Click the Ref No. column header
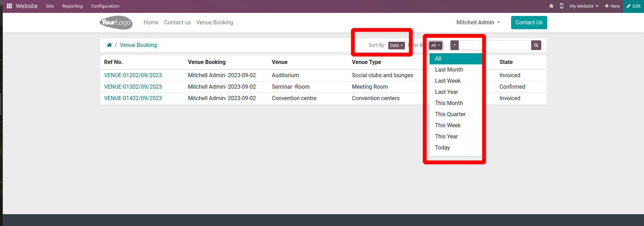 tap(113, 62)
